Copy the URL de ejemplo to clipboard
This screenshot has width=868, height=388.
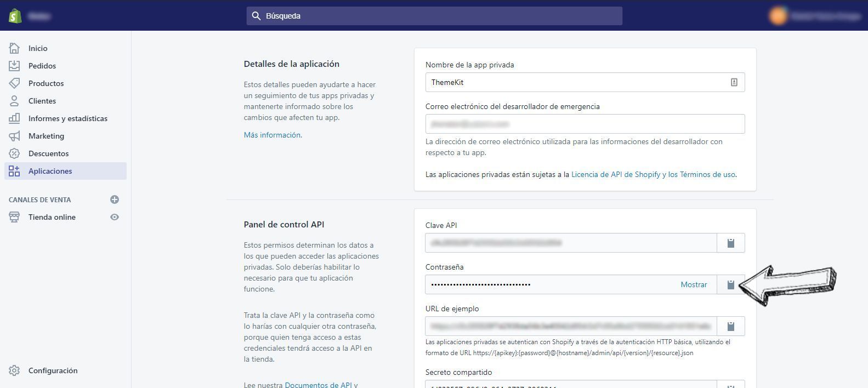731,326
